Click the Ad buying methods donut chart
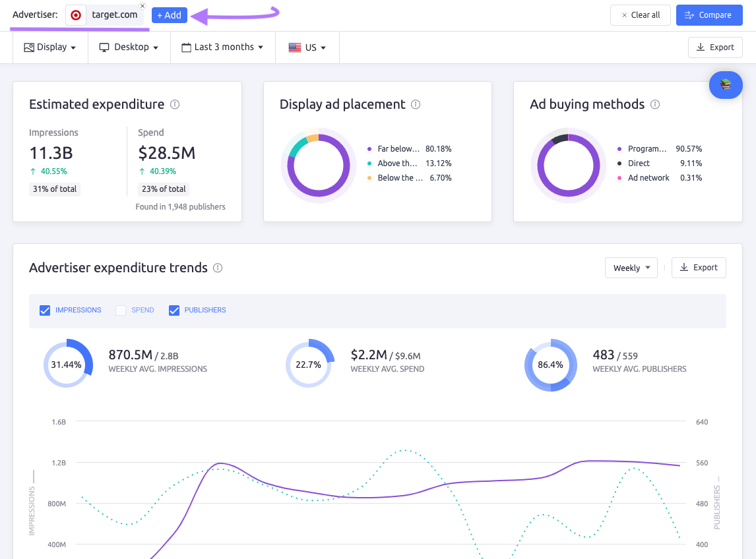Viewport: 756px width, 559px height. [569, 165]
